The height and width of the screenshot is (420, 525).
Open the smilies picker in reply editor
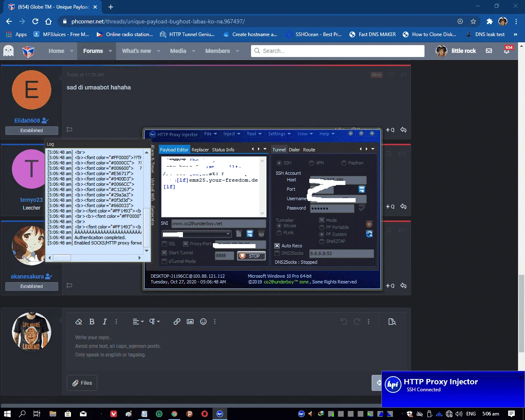tap(203, 322)
